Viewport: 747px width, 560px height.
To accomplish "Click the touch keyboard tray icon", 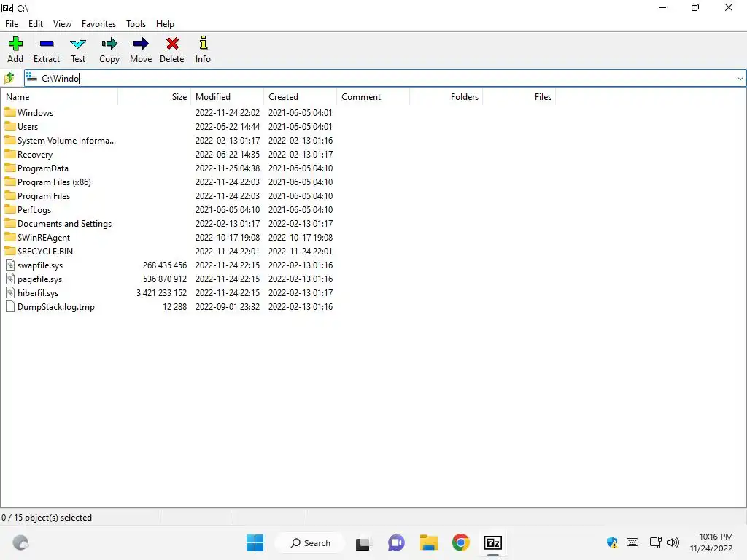I will 632,542.
